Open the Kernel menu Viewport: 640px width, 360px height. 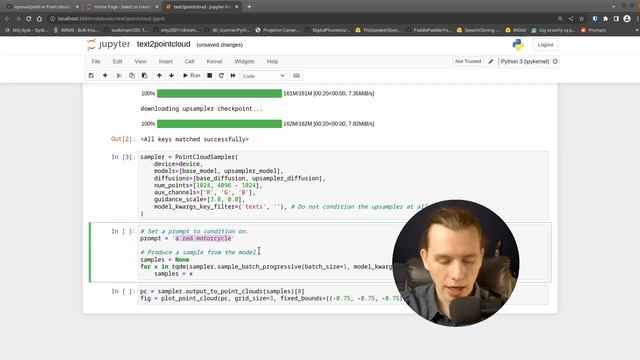pyautogui.click(x=214, y=61)
